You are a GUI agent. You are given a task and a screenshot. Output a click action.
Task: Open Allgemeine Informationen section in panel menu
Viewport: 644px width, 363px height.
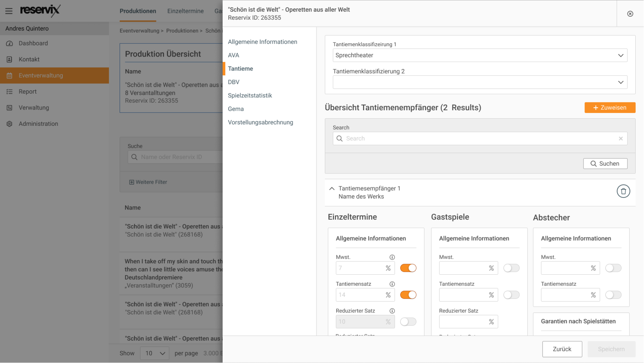tap(262, 42)
